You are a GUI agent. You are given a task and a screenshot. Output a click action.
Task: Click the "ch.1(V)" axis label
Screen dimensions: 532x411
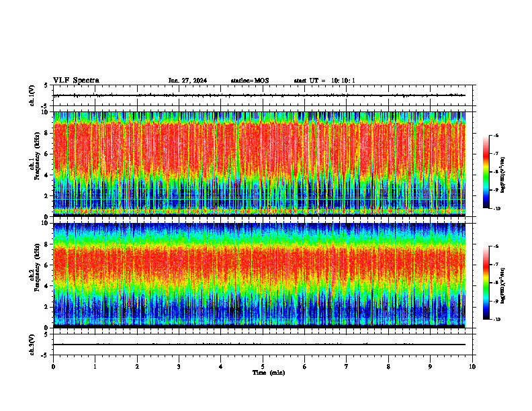[x=32, y=95]
